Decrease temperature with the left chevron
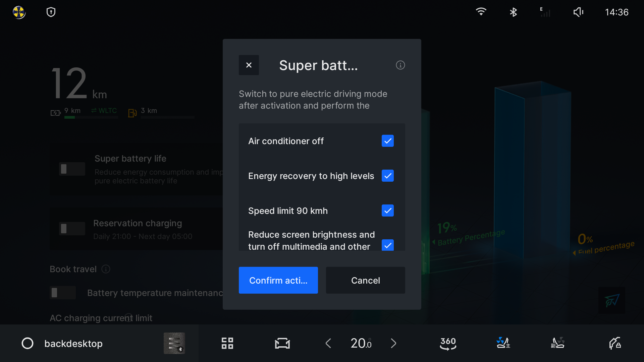 click(328, 343)
